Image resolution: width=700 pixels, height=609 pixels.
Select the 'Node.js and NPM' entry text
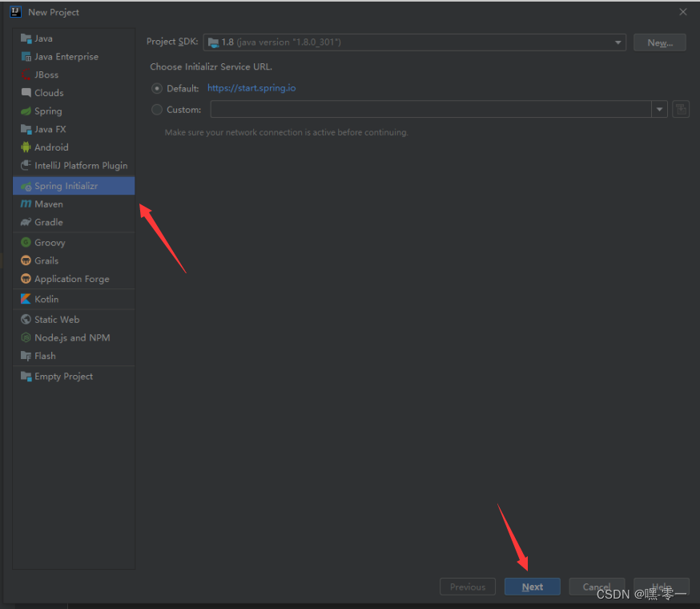point(72,338)
